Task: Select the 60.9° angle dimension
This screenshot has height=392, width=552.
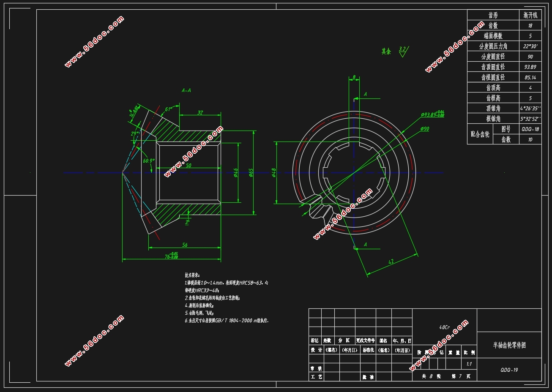Action: point(149,161)
